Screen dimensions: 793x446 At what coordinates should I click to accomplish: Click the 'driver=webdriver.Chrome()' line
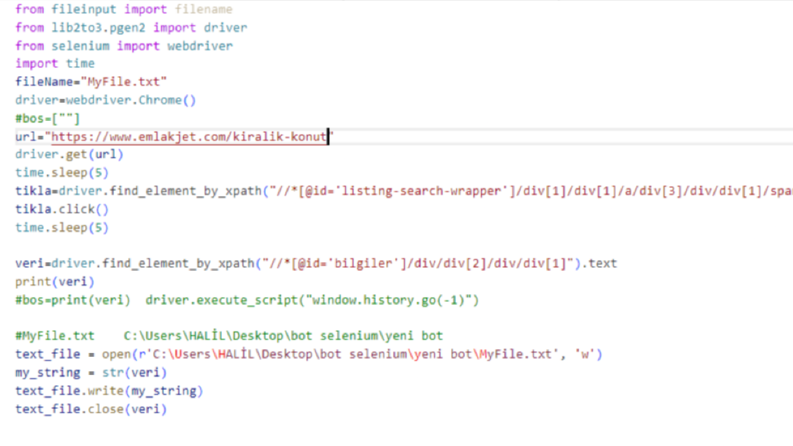(x=106, y=100)
